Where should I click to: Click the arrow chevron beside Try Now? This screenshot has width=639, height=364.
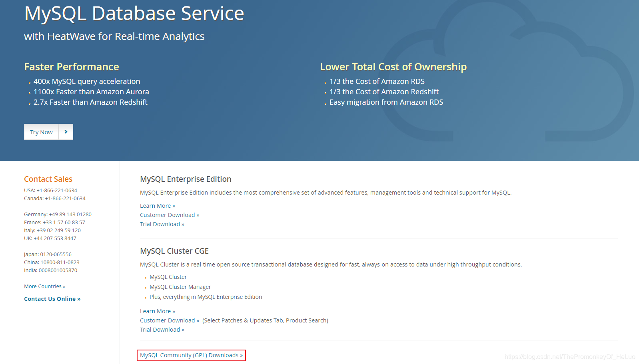coord(66,132)
